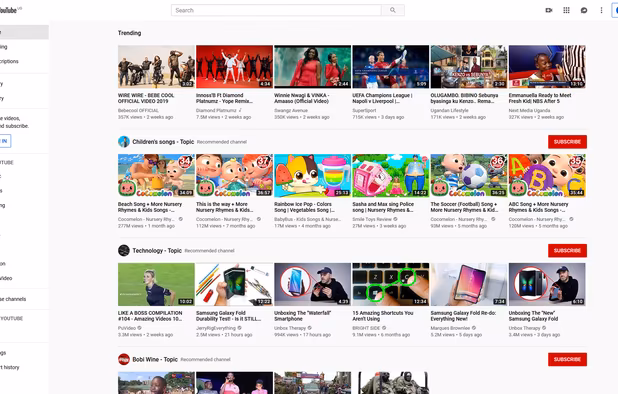Open the PuVideo channel name
This screenshot has height=394, width=618.
[x=127, y=328]
